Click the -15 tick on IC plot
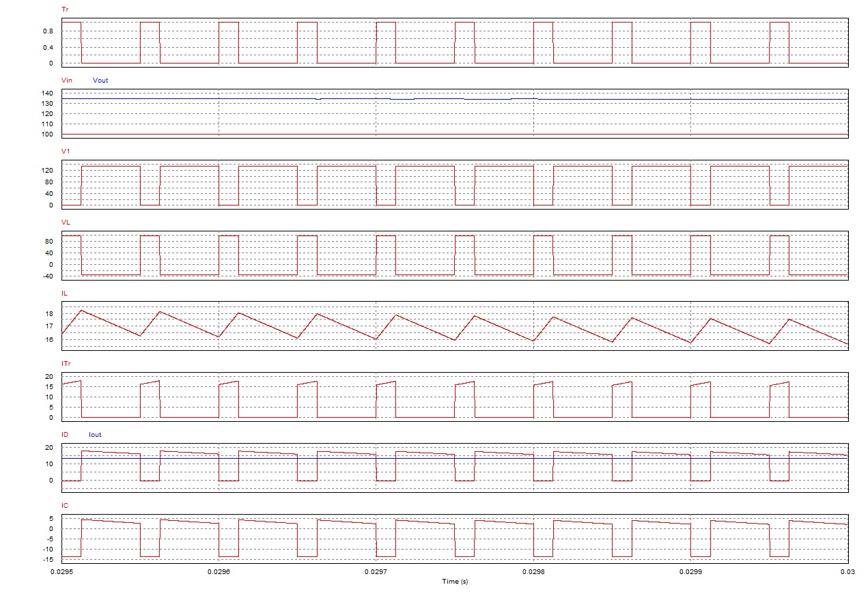 (x=48, y=560)
